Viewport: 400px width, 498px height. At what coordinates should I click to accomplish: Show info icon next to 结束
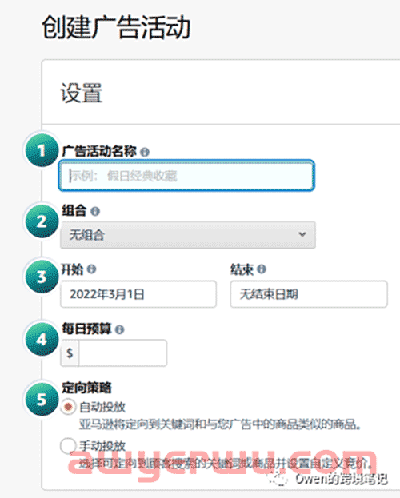(262, 269)
